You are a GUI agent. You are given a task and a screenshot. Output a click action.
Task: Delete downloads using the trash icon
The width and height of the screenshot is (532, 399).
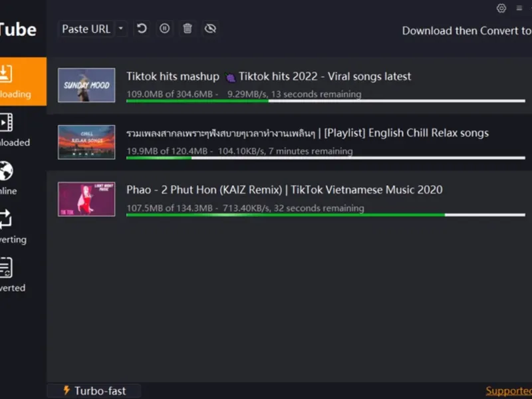(188, 29)
